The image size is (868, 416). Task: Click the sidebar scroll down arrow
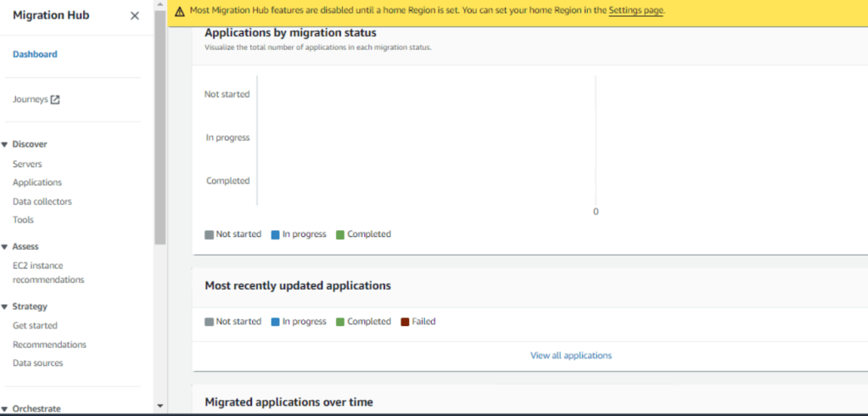pyautogui.click(x=160, y=407)
